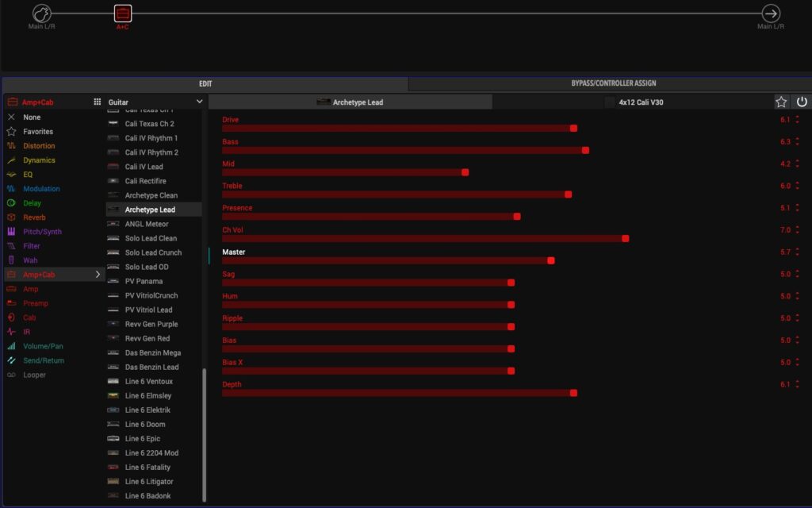Click the amp model list scrollbar

click(204, 435)
